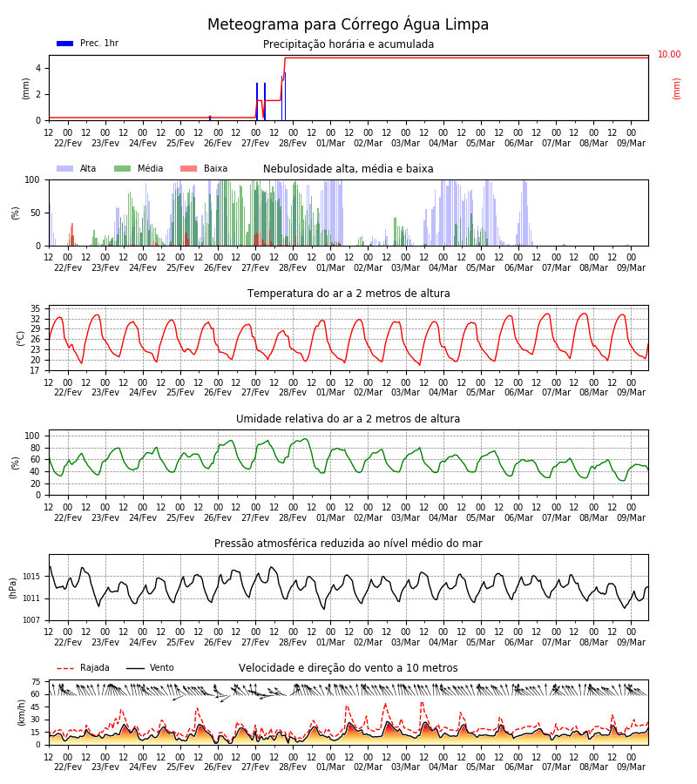Click the Umidade relativa do ar title

pyautogui.click(x=348, y=419)
